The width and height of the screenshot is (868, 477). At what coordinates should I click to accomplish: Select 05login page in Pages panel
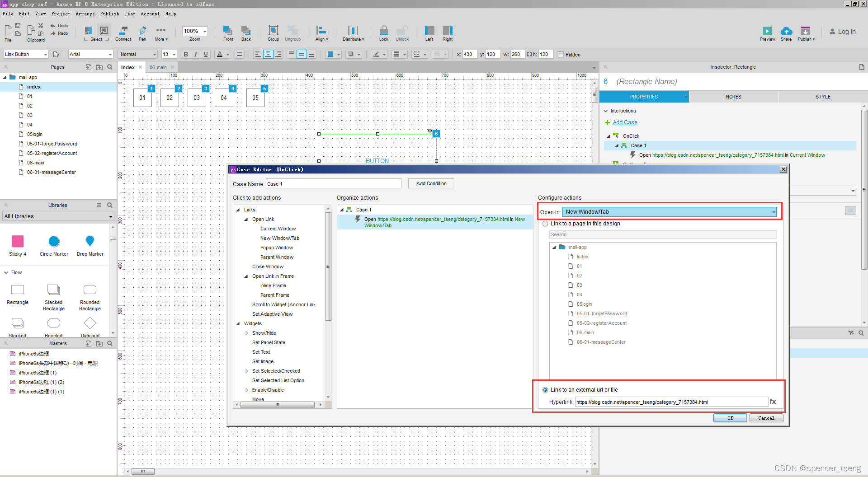pyautogui.click(x=34, y=134)
